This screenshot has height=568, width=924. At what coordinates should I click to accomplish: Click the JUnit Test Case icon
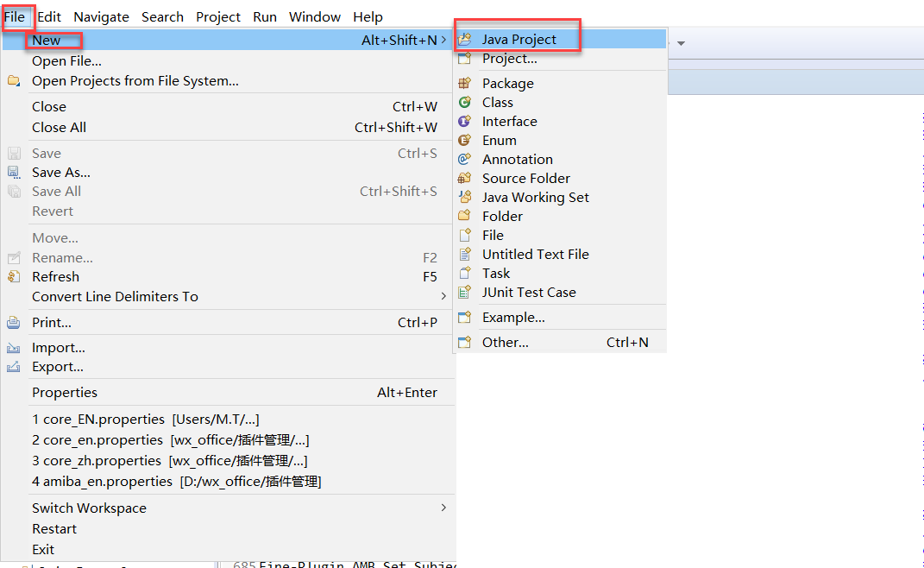tap(466, 292)
